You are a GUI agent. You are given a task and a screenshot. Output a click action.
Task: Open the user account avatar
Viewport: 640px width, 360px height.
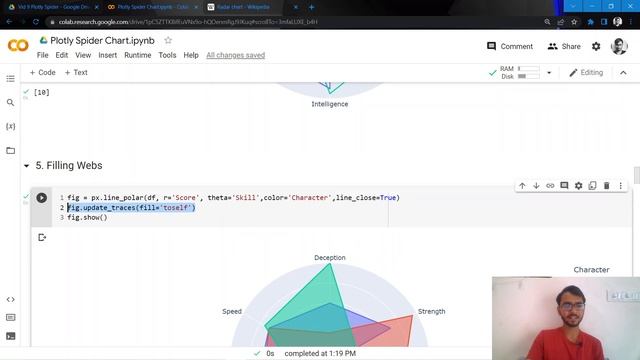619,47
